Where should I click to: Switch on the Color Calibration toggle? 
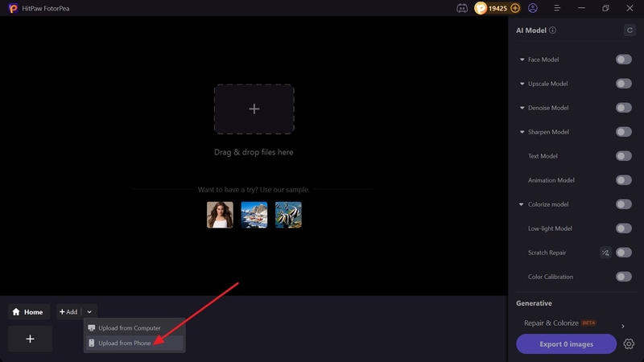click(623, 277)
